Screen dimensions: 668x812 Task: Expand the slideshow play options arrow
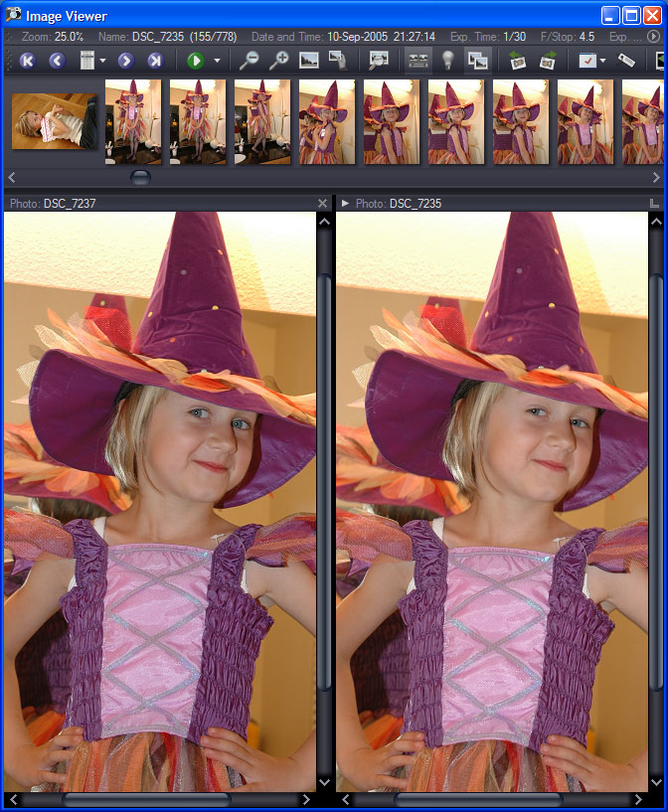[x=217, y=61]
